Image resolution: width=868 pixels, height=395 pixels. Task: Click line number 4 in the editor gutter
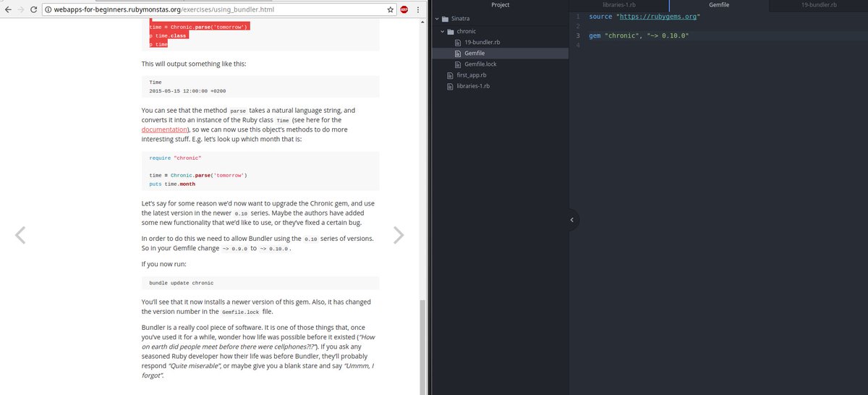579,46
